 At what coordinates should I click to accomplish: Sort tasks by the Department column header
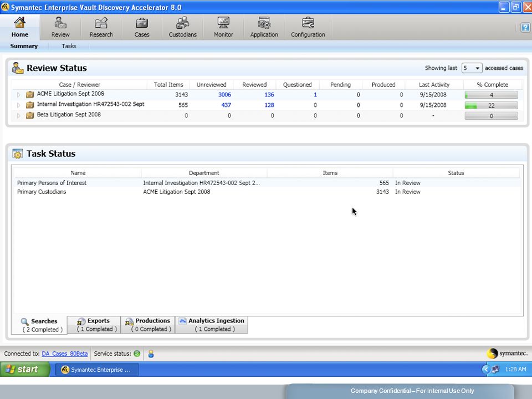tap(204, 173)
